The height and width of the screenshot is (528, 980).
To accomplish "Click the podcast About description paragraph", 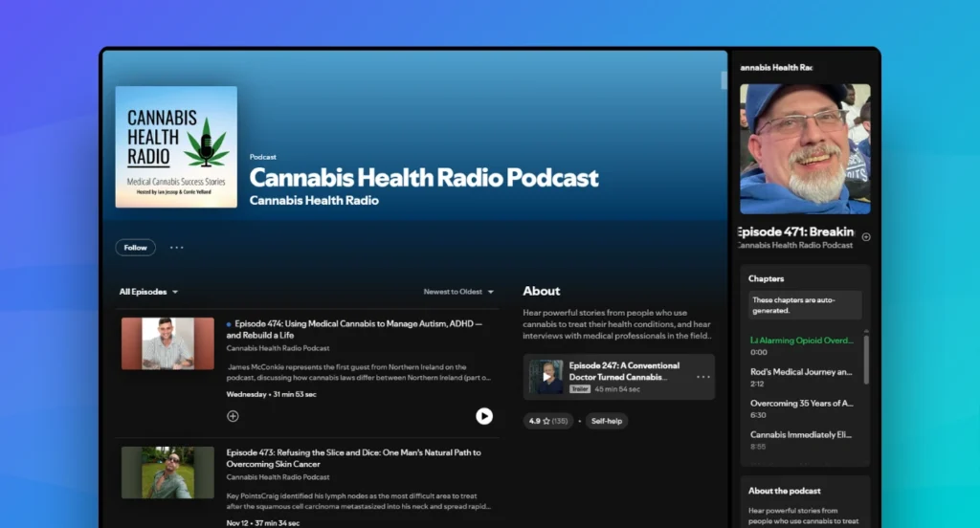I will pos(617,324).
